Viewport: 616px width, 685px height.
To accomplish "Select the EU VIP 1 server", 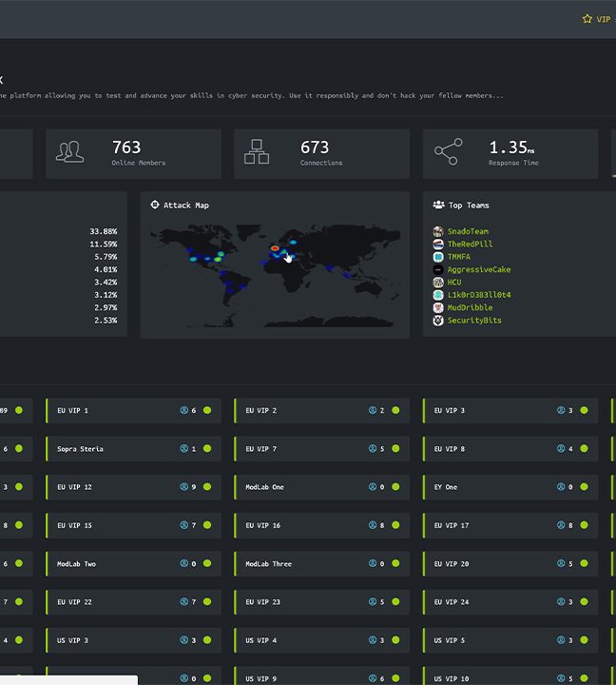I will click(134, 411).
